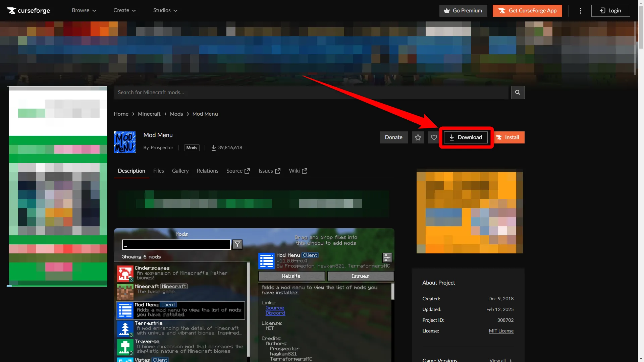Click the Project ID value 308702
Screen dimensions: 644x362
[x=505, y=320]
